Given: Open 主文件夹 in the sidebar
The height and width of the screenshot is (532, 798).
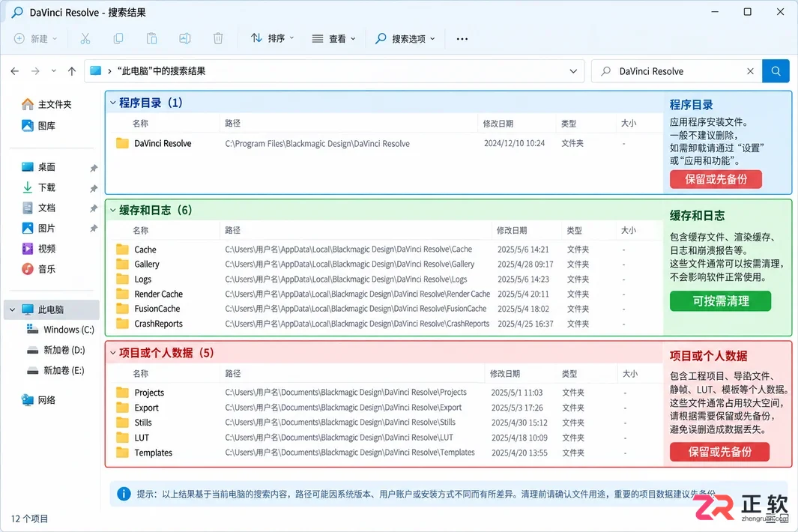Looking at the screenshot, I should [x=46, y=104].
